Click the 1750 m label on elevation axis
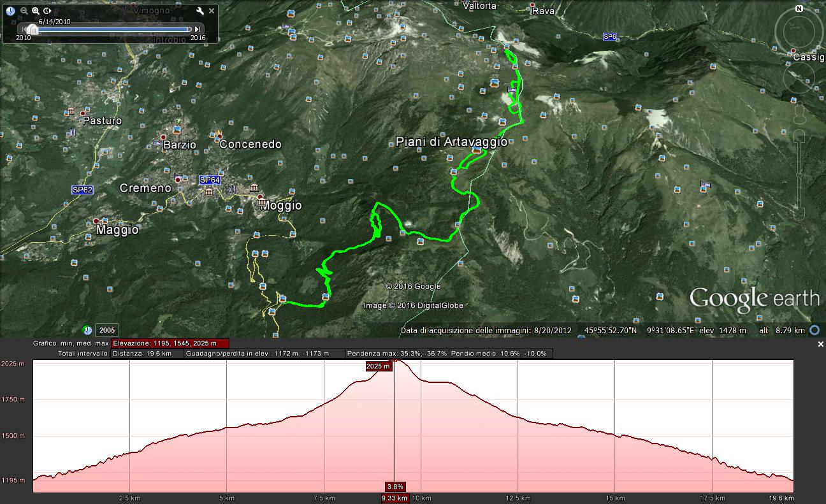This screenshot has height=504, width=826. [13, 400]
